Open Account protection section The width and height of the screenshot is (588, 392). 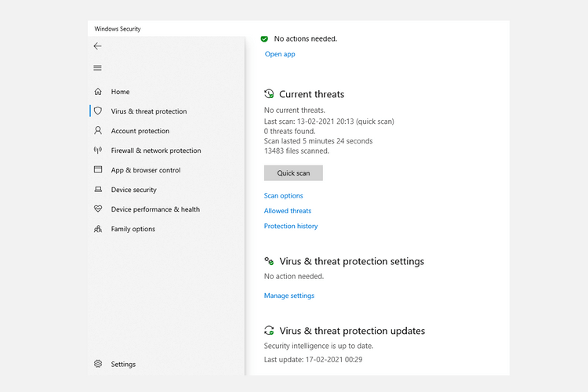140,131
